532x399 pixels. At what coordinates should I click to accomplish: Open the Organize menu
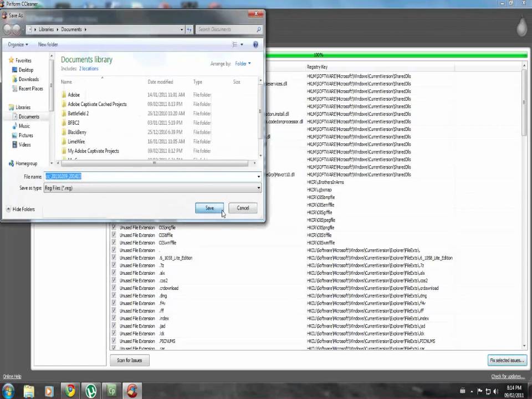(x=18, y=44)
